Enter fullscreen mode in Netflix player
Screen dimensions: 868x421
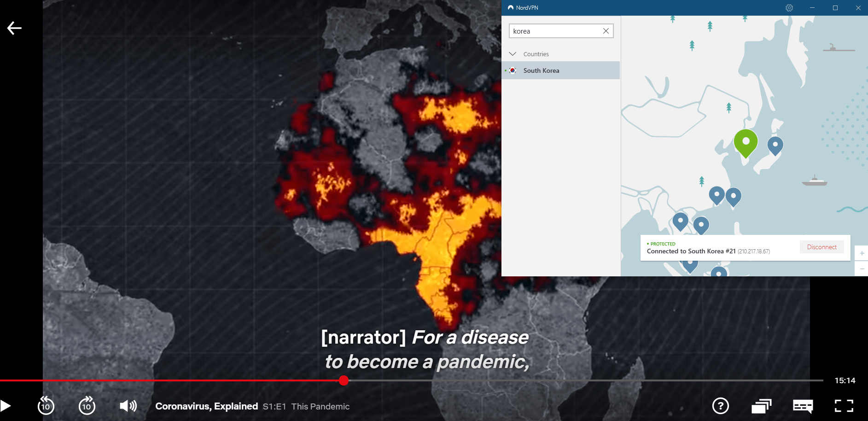[x=844, y=406]
